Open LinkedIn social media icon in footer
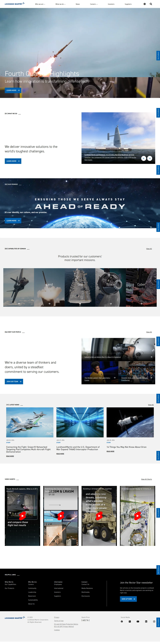 [x=146, y=622]
